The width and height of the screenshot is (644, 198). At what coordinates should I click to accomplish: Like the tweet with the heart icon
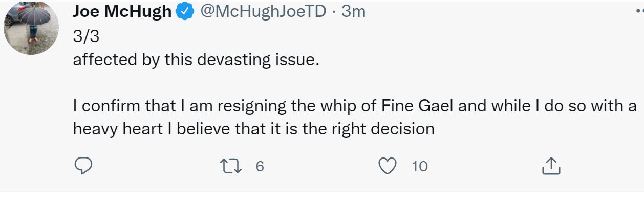(387, 166)
